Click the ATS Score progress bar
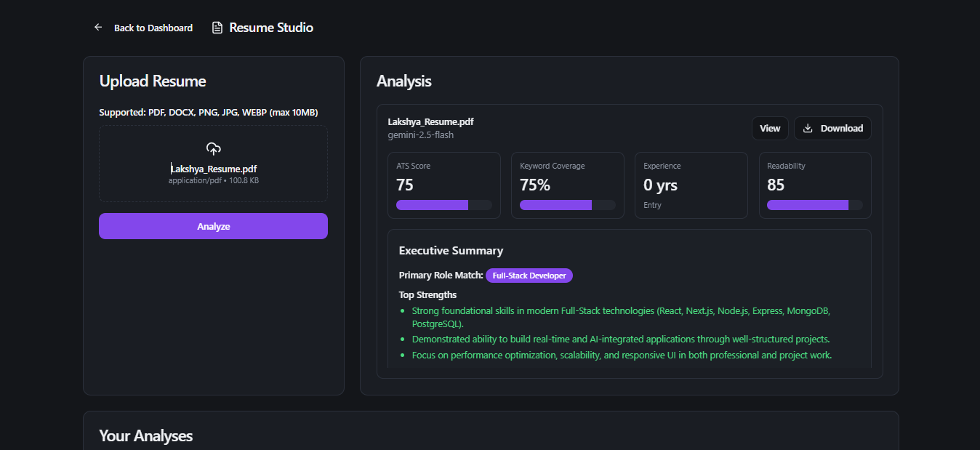 [x=444, y=205]
